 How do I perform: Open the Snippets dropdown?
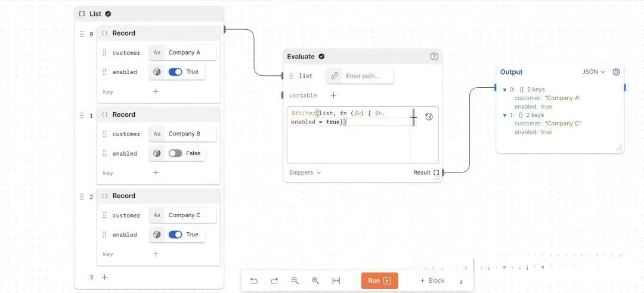pos(305,172)
